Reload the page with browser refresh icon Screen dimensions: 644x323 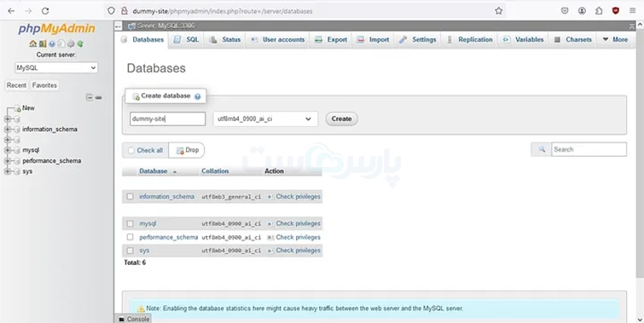pos(45,11)
